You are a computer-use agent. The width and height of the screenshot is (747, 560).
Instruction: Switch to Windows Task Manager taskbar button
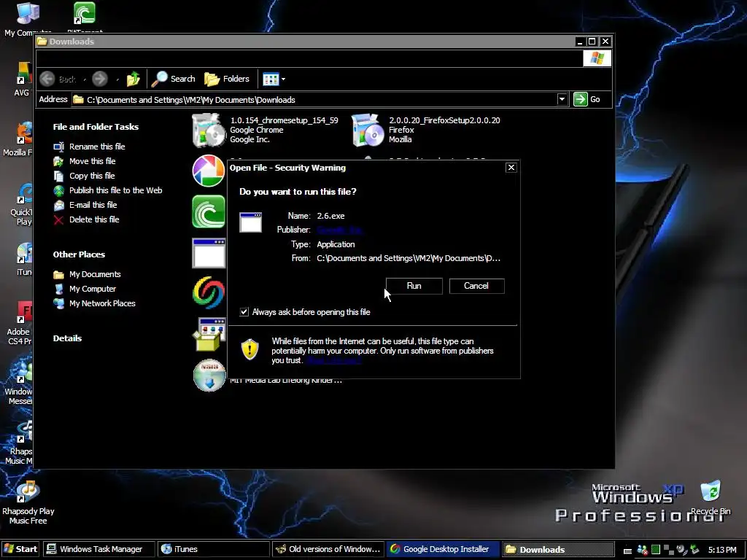pyautogui.click(x=99, y=549)
